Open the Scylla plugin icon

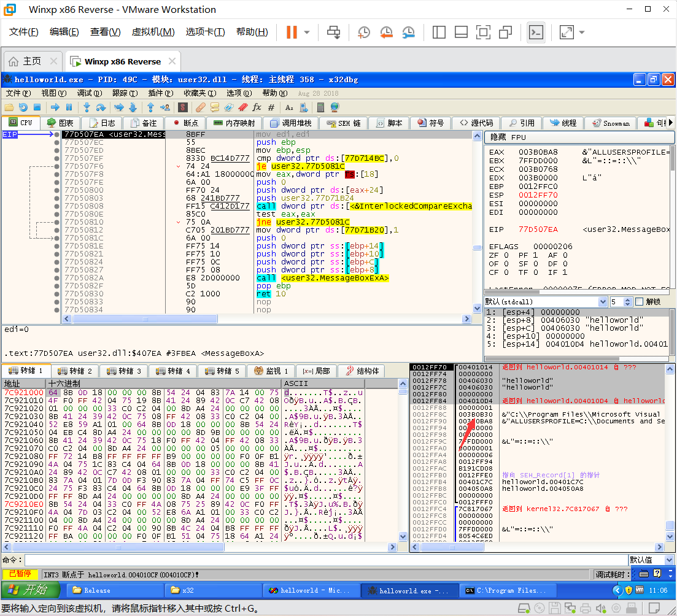tap(183, 107)
